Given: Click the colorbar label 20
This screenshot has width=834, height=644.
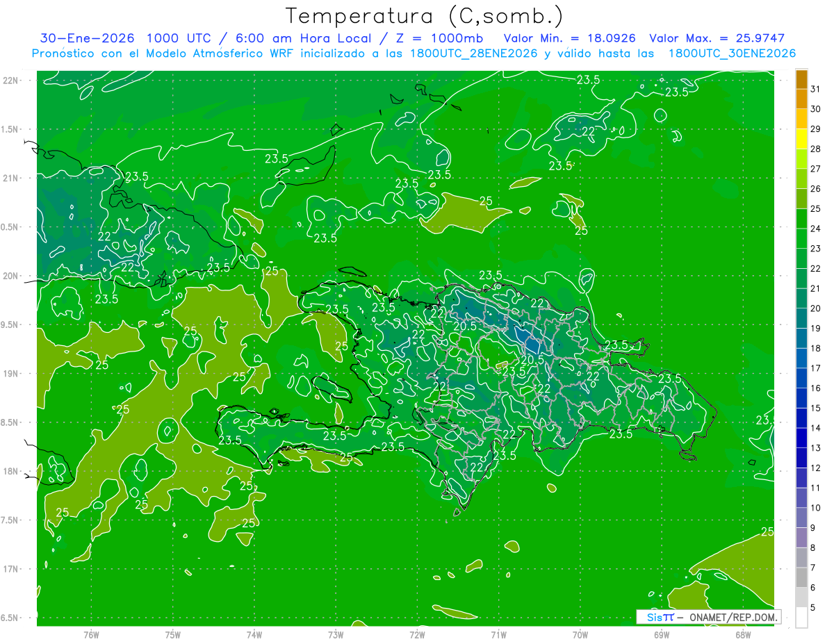Looking at the screenshot, I should [816, 308].
